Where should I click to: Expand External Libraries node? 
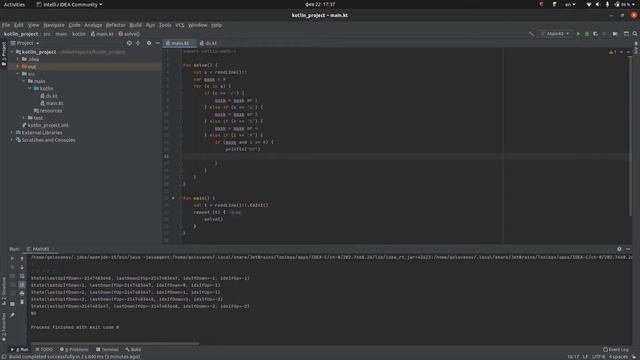12,133
